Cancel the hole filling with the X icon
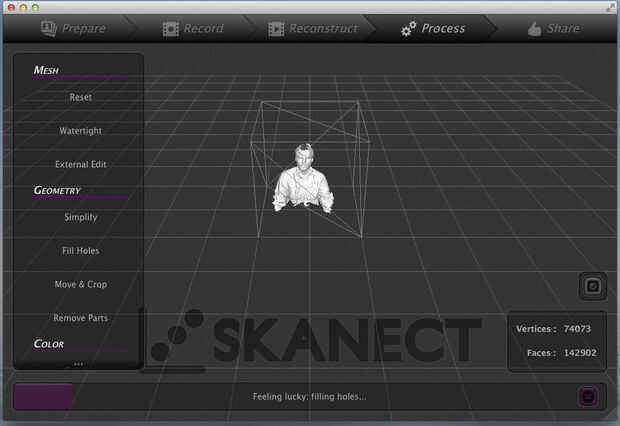The width and height of the screenshot is (620, 426). (x=588, y=396)
